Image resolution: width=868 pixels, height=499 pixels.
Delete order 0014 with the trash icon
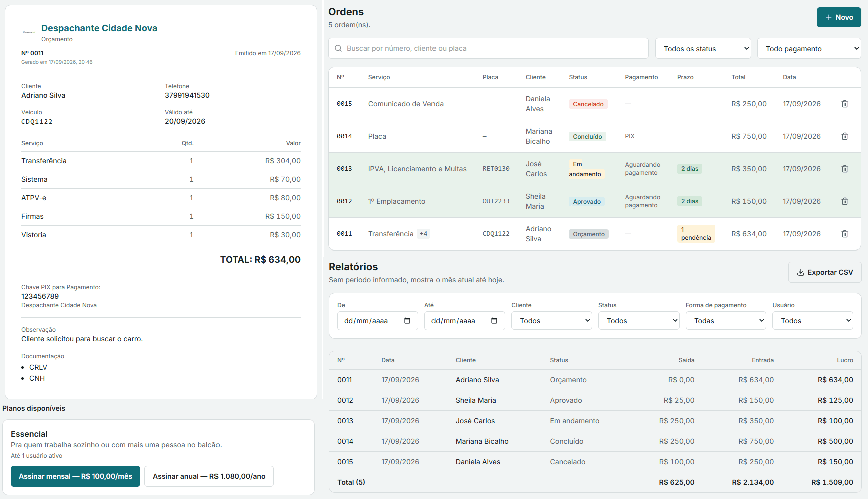tap(845, 136)
